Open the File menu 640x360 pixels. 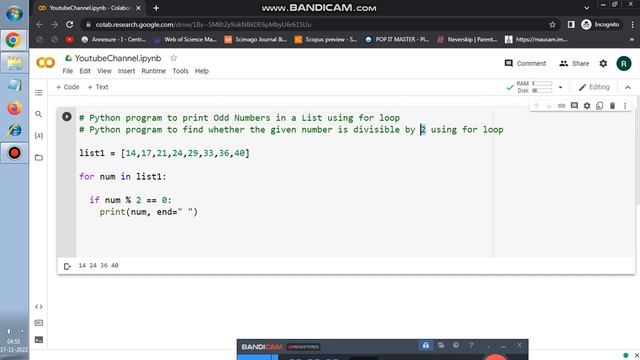tap(68, 71)
